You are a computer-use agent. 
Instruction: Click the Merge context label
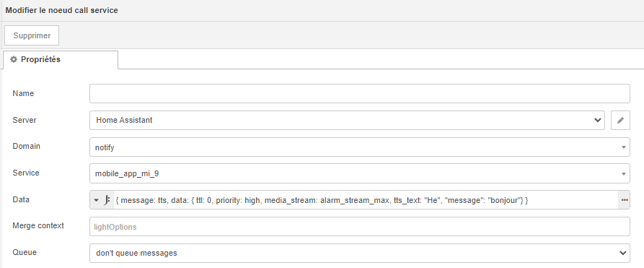click(38, 225)
